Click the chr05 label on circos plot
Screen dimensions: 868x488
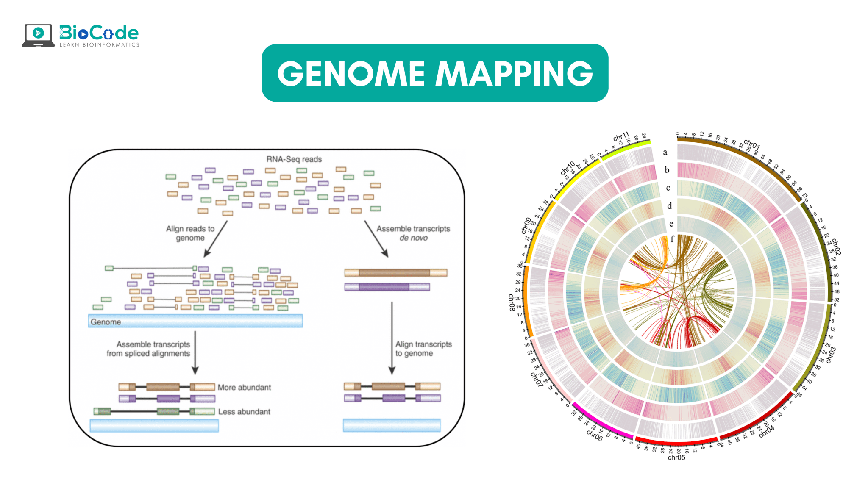point(676,457)
